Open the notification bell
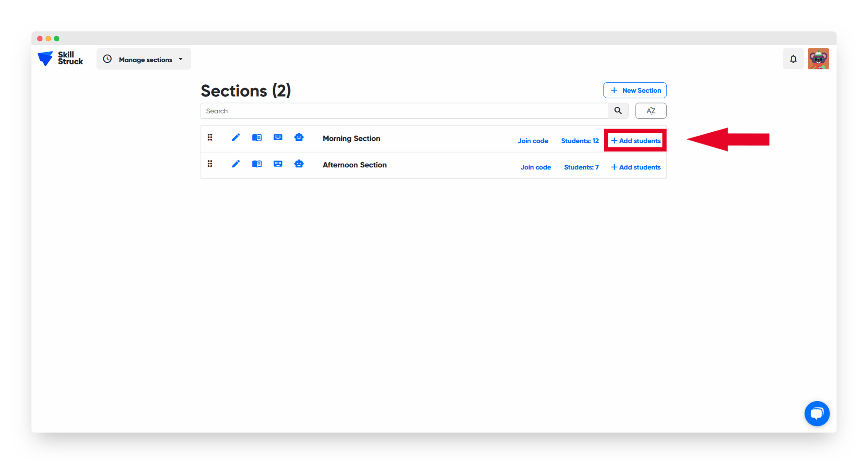The width and height of the screenshot is (868, 464). click(x=793, y=58)
